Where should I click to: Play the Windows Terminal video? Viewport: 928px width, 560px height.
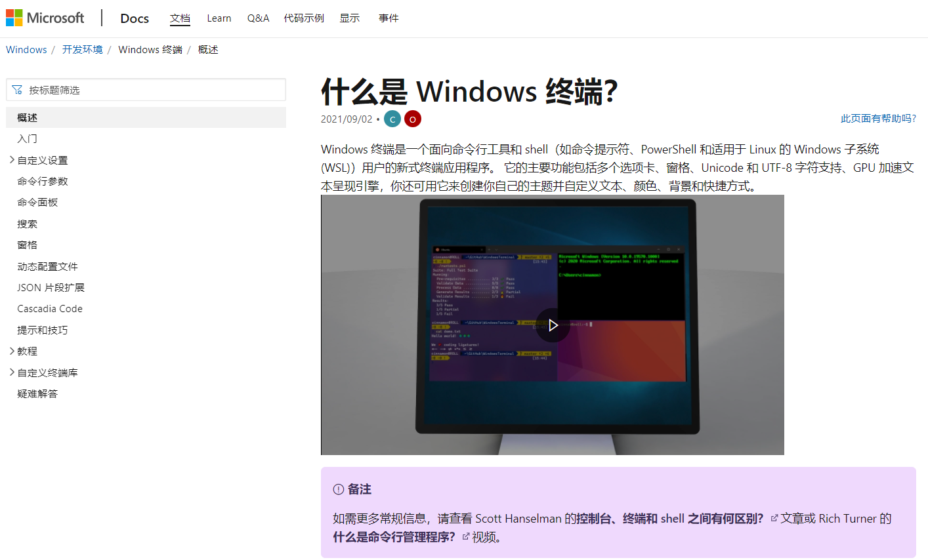553,325
